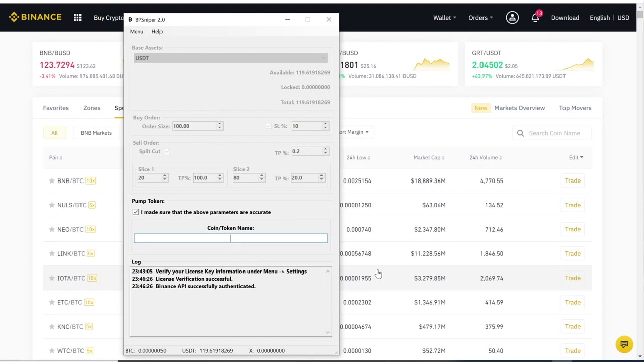Favorite the BNB/BTC pair star
This screenshot has width=644, height=362.
pyautogui.click(x=51, y=180)
